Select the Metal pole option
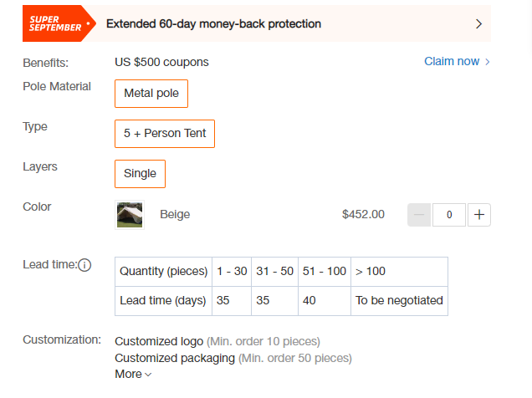This screenshot has width=532, height=398. 151,94
